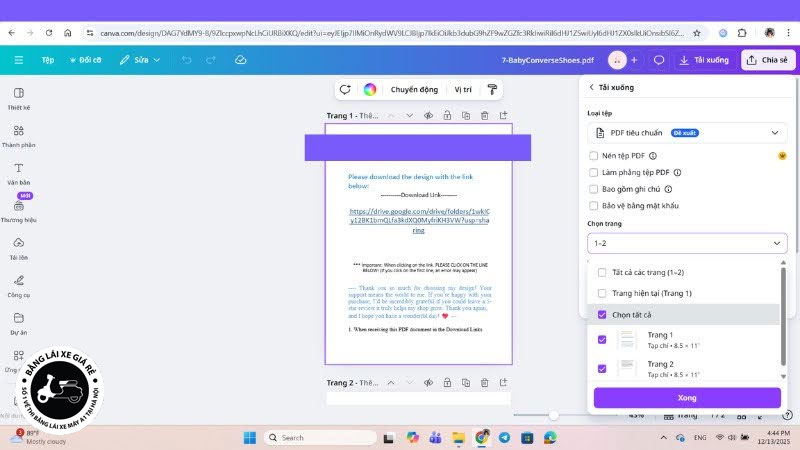Click the rainbow color picker circle

[x=370, y=89]
